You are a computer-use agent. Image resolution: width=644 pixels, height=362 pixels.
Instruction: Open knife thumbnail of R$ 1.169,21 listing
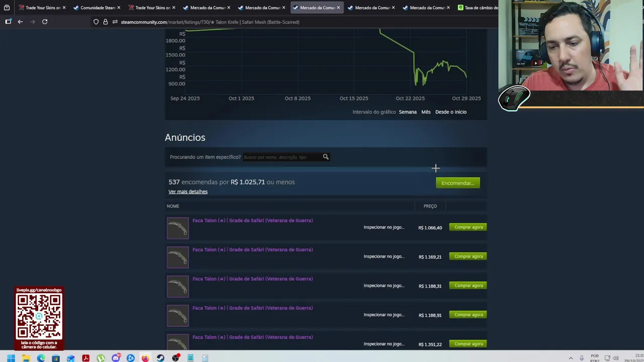[178, 257]
